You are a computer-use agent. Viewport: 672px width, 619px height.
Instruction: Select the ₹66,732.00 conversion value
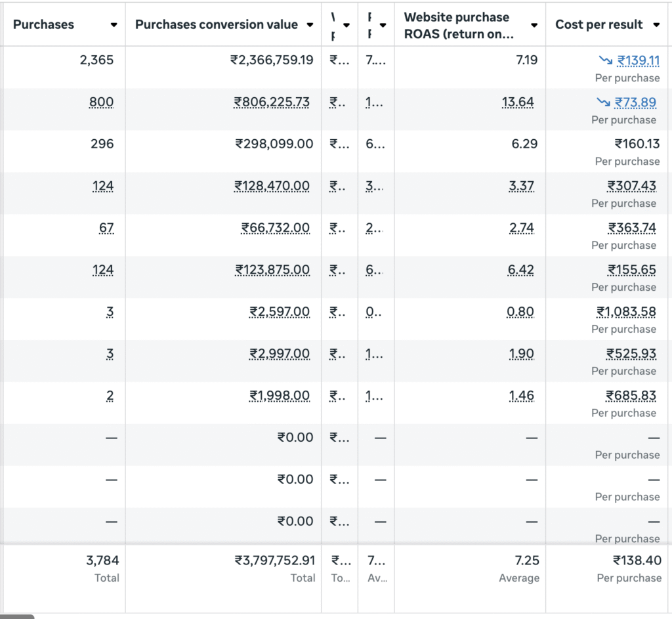(276, 228)
